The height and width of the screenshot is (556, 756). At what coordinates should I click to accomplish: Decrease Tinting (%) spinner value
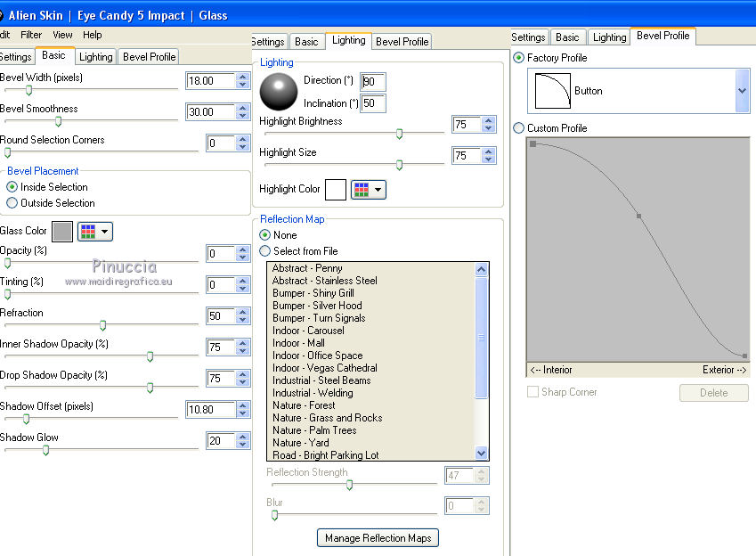click(243, 289)
